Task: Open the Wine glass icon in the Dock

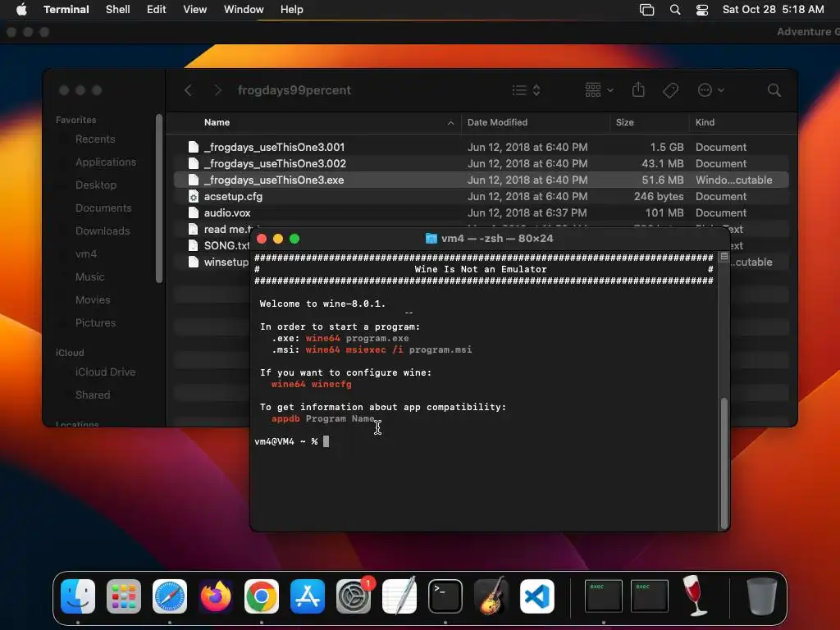Action: (695, 596)
